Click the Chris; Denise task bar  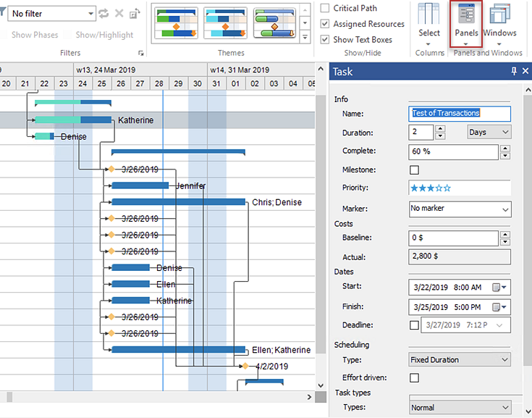pyautogui.click(x=179, y=202)
